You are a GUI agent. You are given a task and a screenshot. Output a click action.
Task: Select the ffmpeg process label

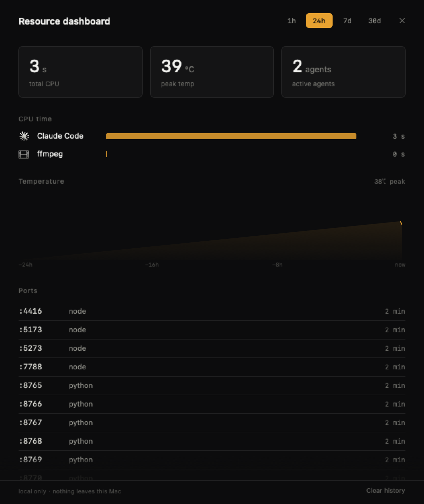[50, 154]
